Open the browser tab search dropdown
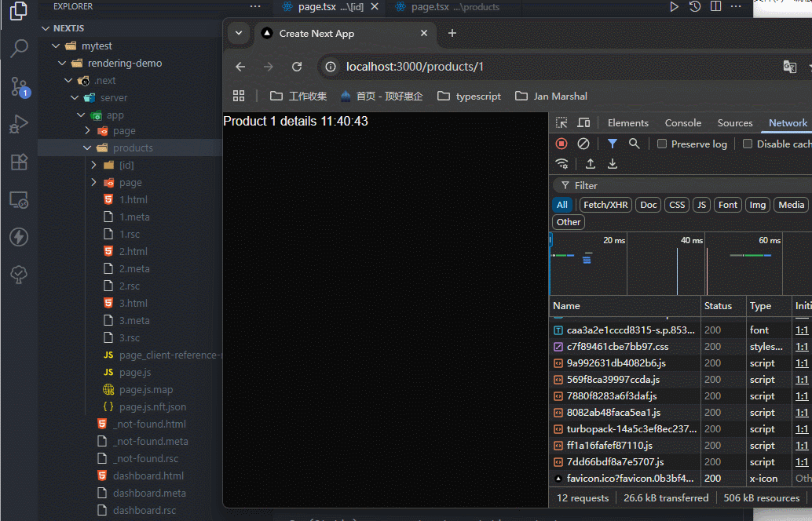 [239, 33]
